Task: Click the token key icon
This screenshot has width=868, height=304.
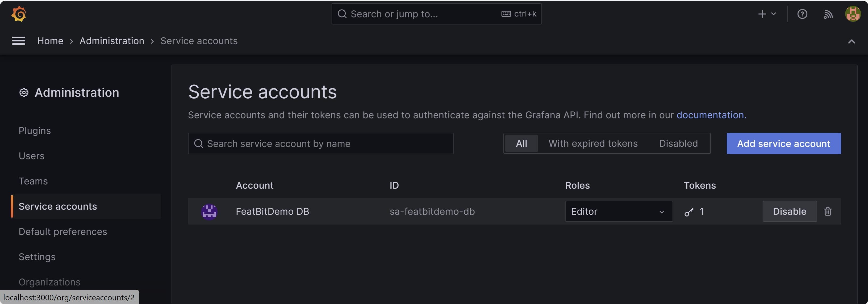Action: 689,212
